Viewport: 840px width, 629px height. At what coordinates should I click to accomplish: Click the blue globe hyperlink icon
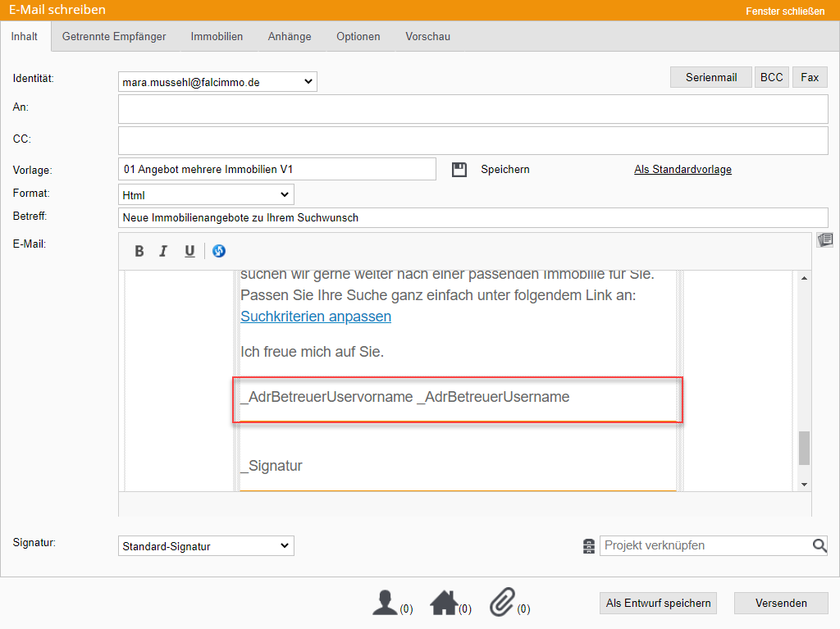pyautogui.click(x=219, y=251)
